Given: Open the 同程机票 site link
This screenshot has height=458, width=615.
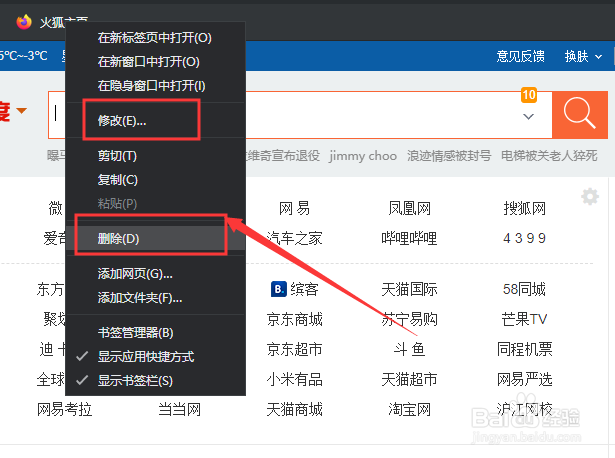Looking at the screenshot, I should point(524,349).
